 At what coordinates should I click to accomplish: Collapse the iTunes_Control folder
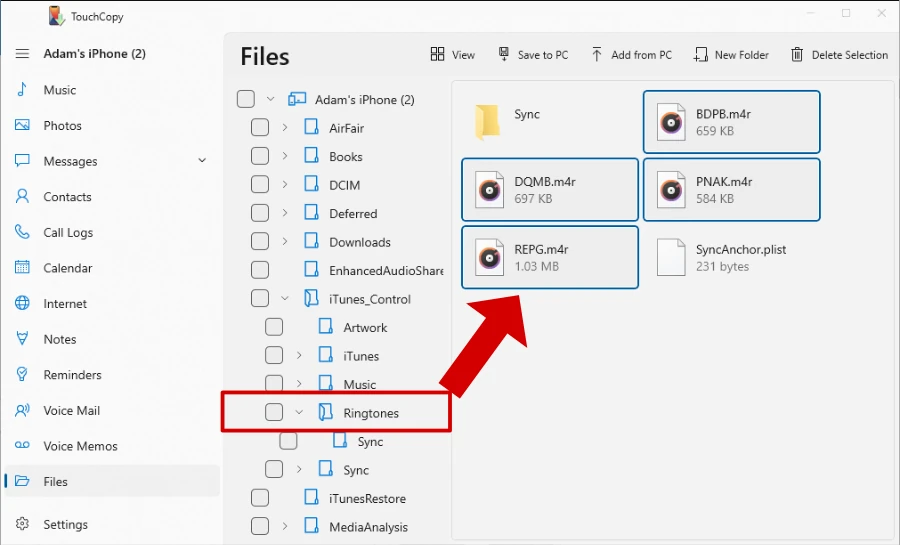[285, 298]
